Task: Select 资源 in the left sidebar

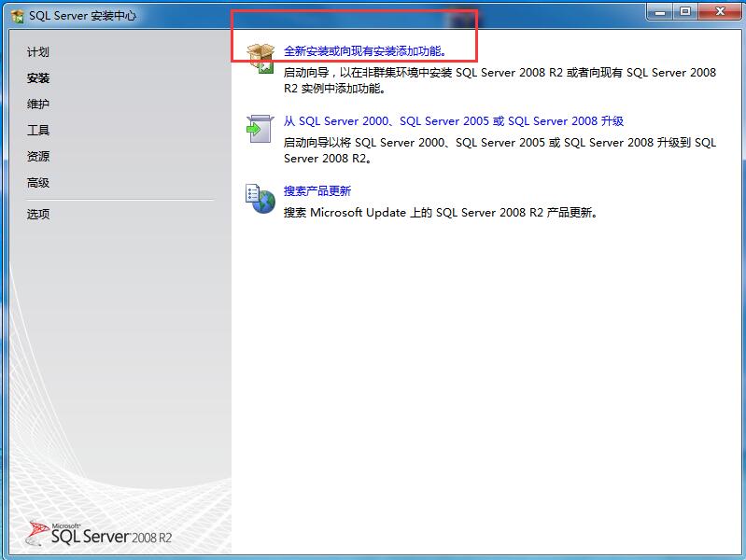Action: (x=38, y=157)
